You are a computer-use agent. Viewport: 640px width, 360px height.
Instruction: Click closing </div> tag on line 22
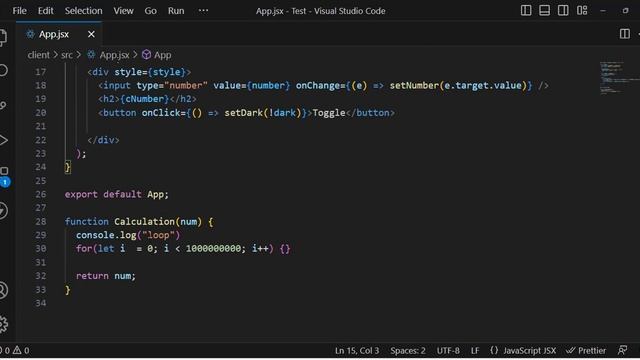click(x=103, y=140)
